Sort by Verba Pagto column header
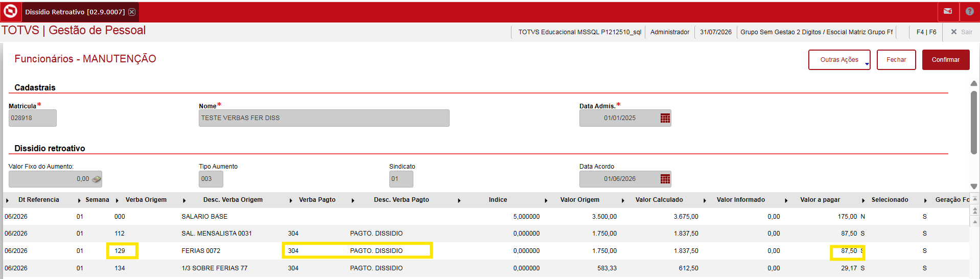The width and height of the screenshot is (980, 279). point(317,200)
